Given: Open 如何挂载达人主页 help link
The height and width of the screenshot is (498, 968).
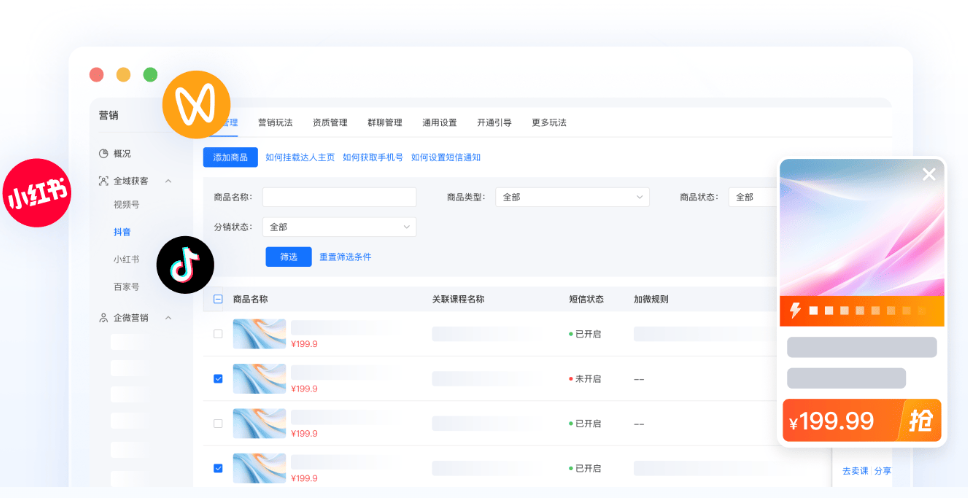Looking at the screenshot, I should point(300,157).
